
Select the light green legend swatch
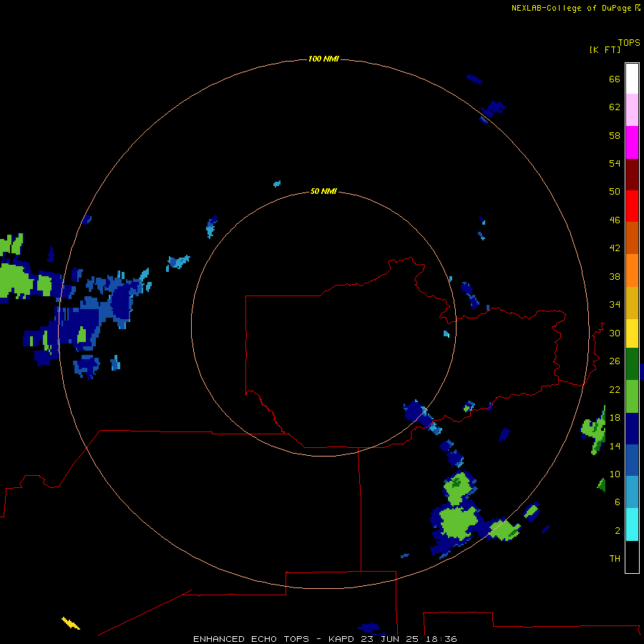[x=632, y=396]
